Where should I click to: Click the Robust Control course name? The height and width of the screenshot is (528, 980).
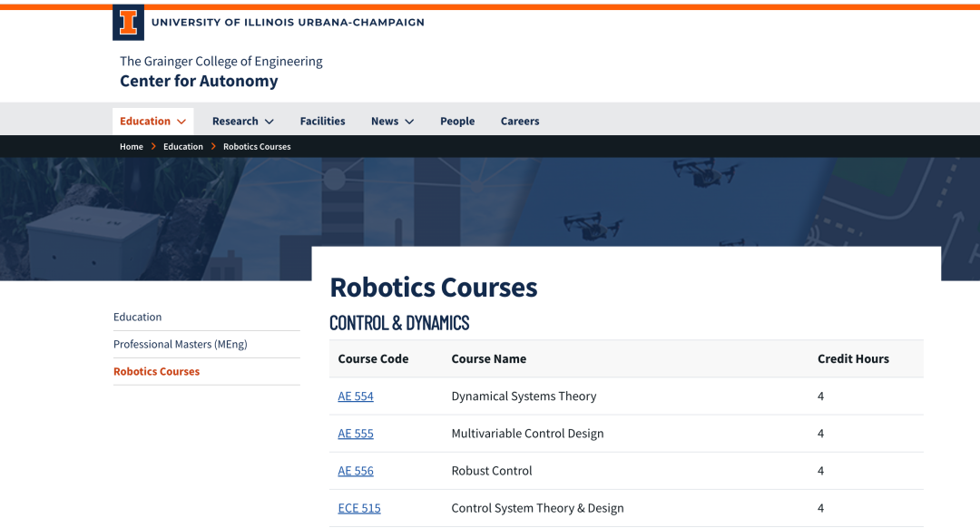(492, 471)
